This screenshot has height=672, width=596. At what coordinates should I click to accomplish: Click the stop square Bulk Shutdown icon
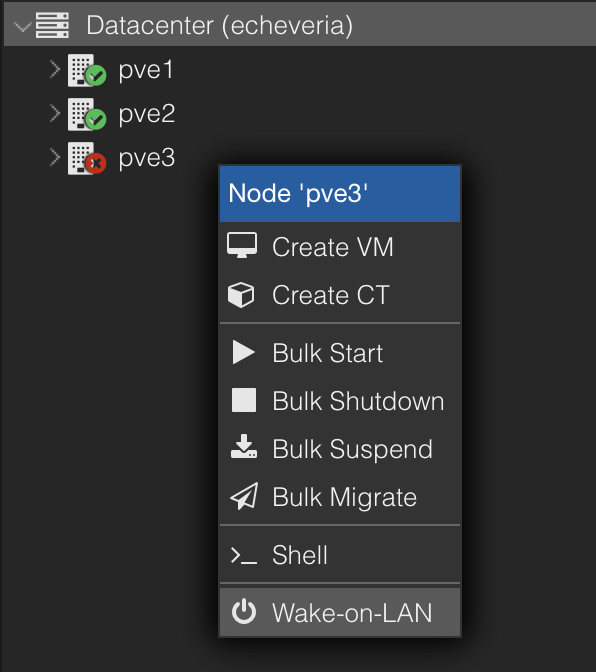tap(244, 400)
